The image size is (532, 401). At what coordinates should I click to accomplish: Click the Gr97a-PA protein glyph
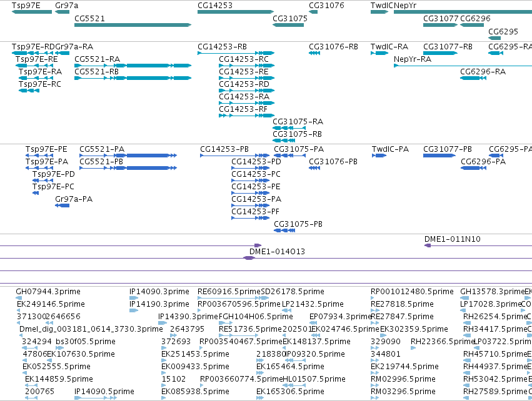62,205
